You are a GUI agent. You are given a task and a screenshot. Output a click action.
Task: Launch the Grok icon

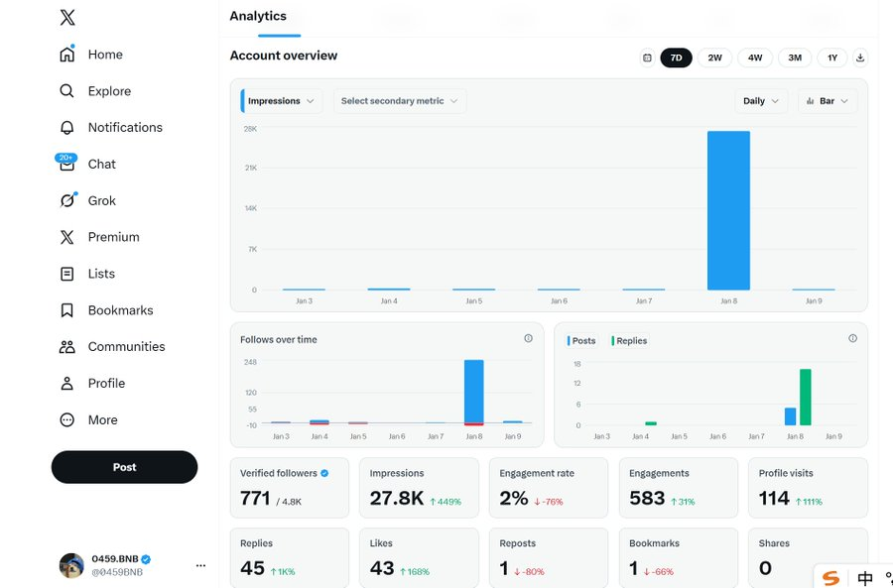click(67, 200)
